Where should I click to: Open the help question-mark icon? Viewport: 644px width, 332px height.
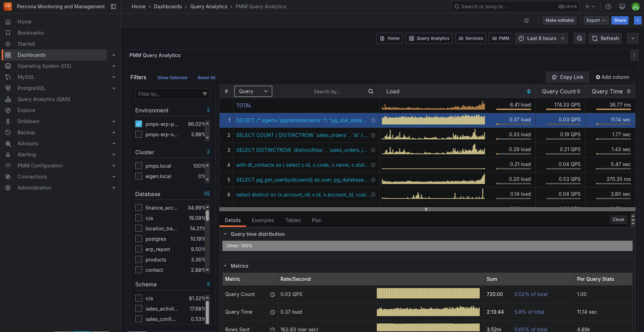pos(608,7)
